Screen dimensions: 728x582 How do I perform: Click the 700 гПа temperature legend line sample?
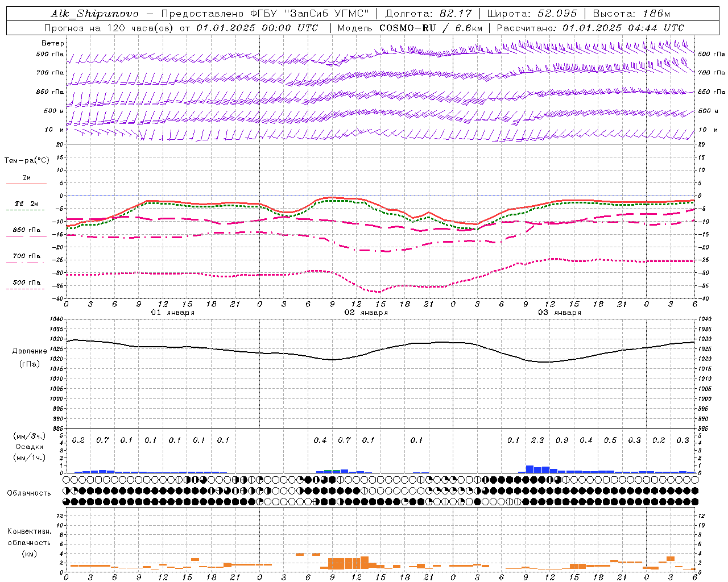pyautogui.click(x=26, y=263)
